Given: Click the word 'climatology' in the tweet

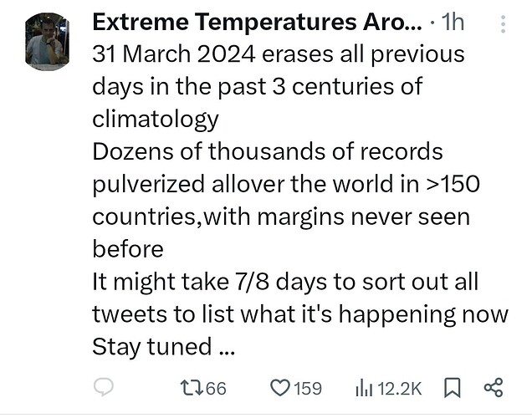Looking at the screenshot, I should click(156, 120).
